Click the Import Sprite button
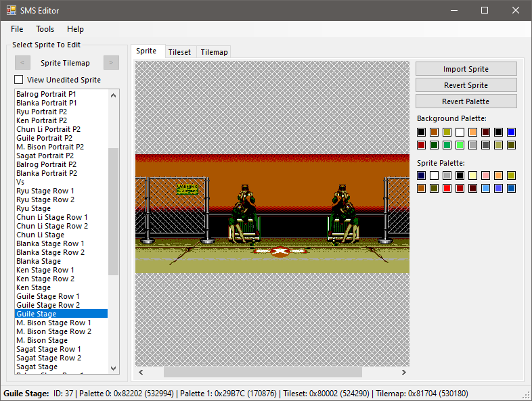The image size is (532, 401). [466, 69]
